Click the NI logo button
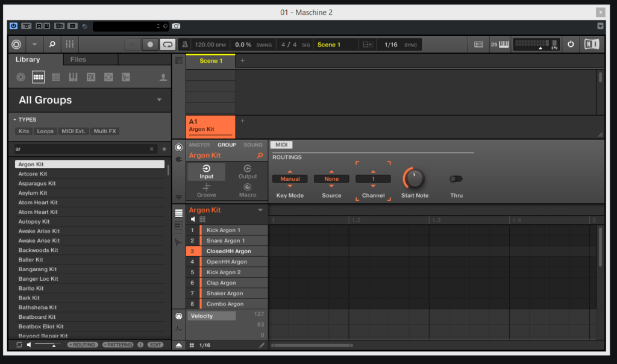Screen dimensions: 617x364 (592, 45)
